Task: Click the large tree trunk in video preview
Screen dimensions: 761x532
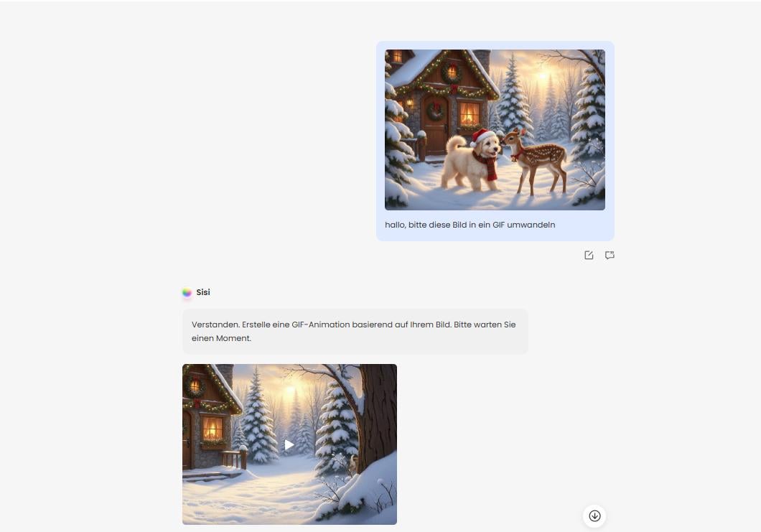Action: pyautogui.click(x=380, y=417)
